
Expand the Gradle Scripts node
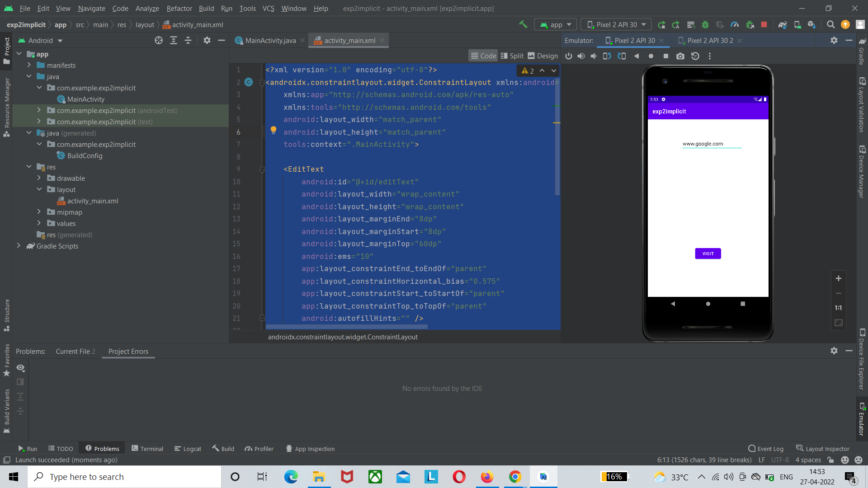tap(19, 246)
